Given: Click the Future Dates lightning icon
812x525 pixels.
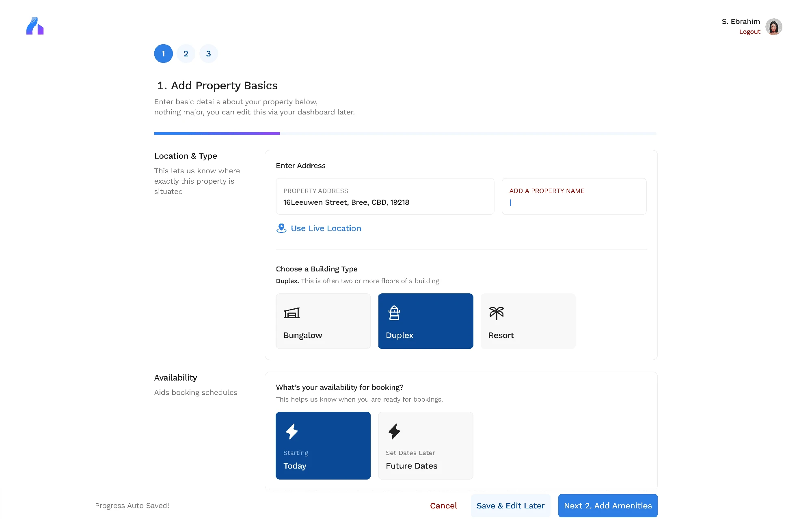Looking at the screenshot, I should click(394, 431).
